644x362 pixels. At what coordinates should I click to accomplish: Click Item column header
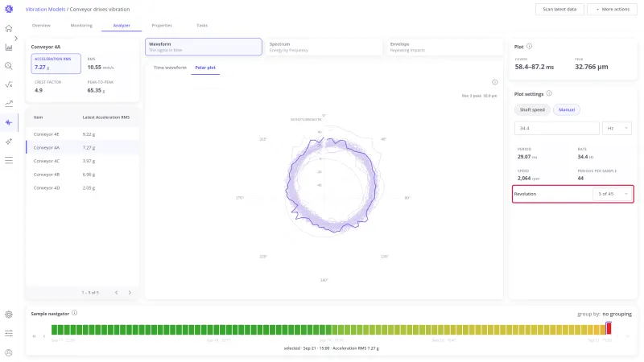coord(38,117)
